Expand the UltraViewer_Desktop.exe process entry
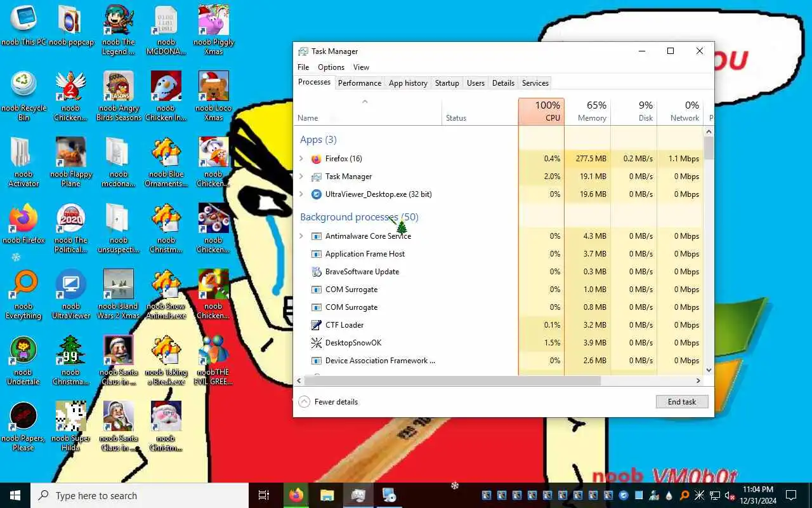This screenshot has width=812, height=508. [x=301, y=194]
